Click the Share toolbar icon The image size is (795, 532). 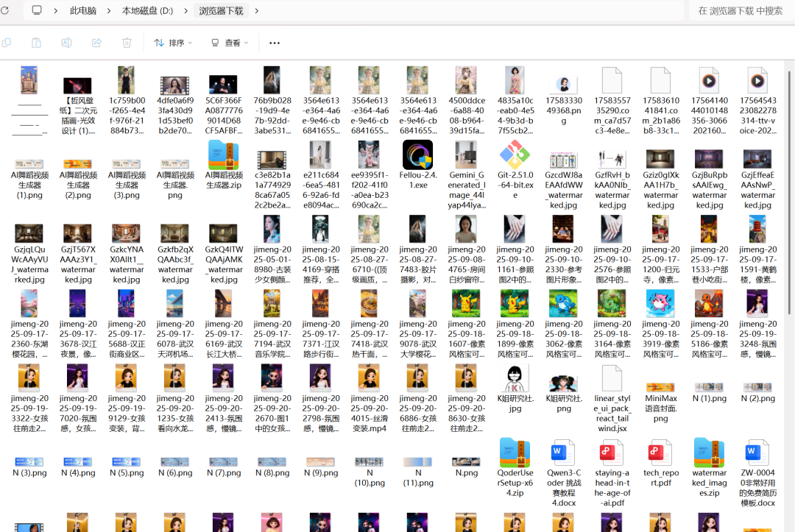96,43
